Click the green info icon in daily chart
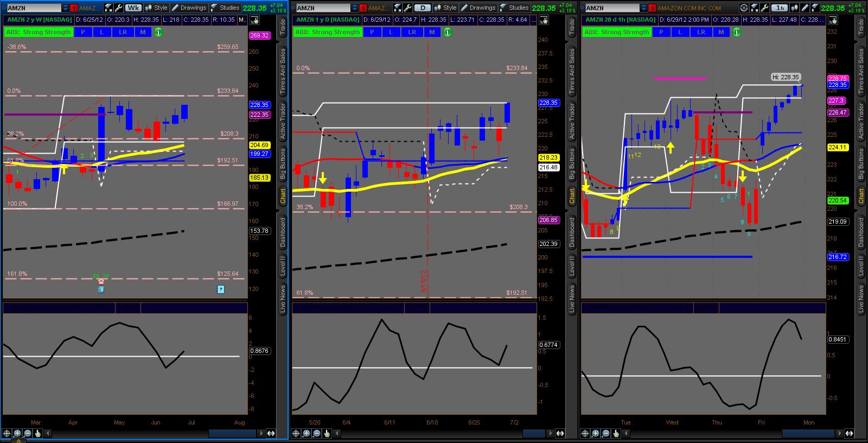Image resolution: width=868 pixels, height=443 pixels. click(447, 32)
